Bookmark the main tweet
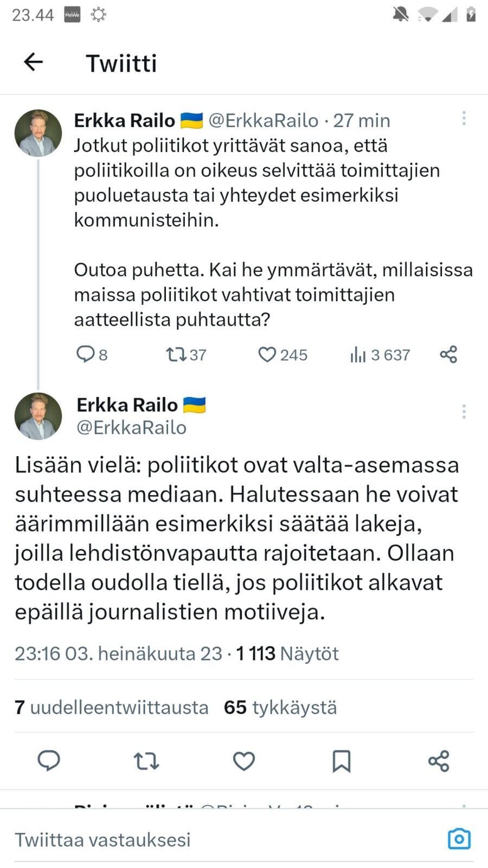The image size is (488, 868). pos(341,761)
